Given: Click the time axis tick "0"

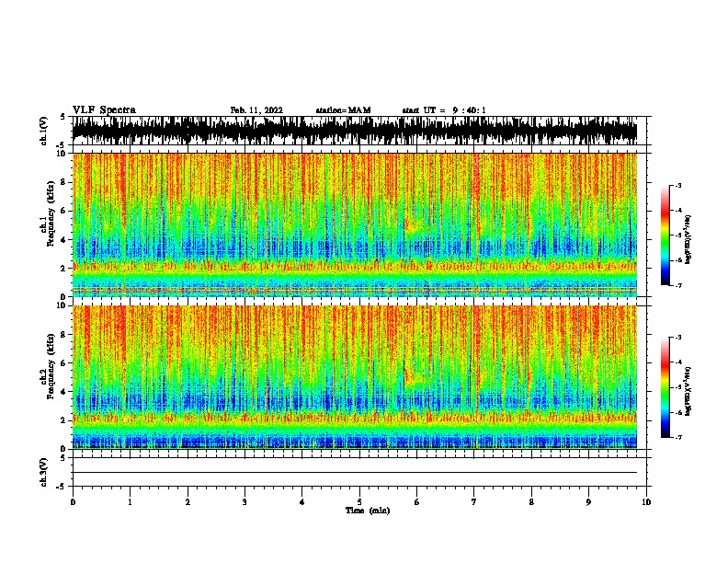Looking at the screenshot, I should [73, 501].
